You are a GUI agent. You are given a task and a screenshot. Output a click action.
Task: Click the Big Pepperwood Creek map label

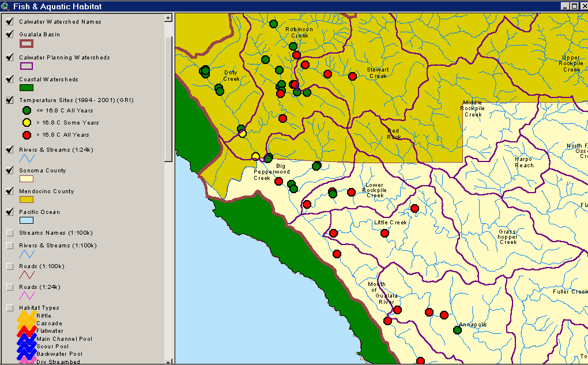pyautogui.click(x=272, y=172)
